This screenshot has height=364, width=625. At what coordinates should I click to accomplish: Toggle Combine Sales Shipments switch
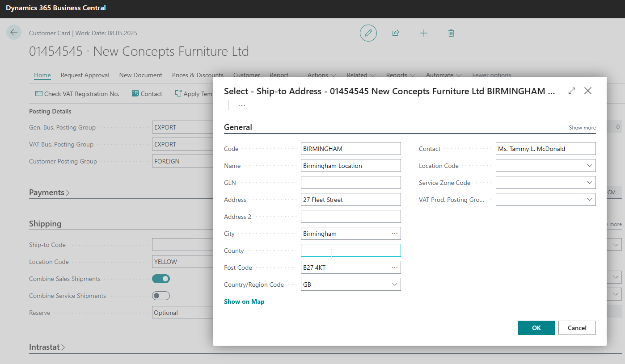coord(161,279)
